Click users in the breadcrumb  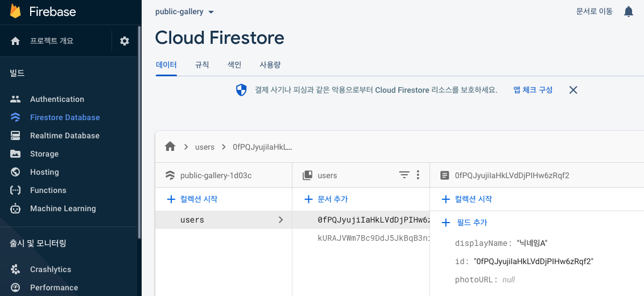coord(205,147)
